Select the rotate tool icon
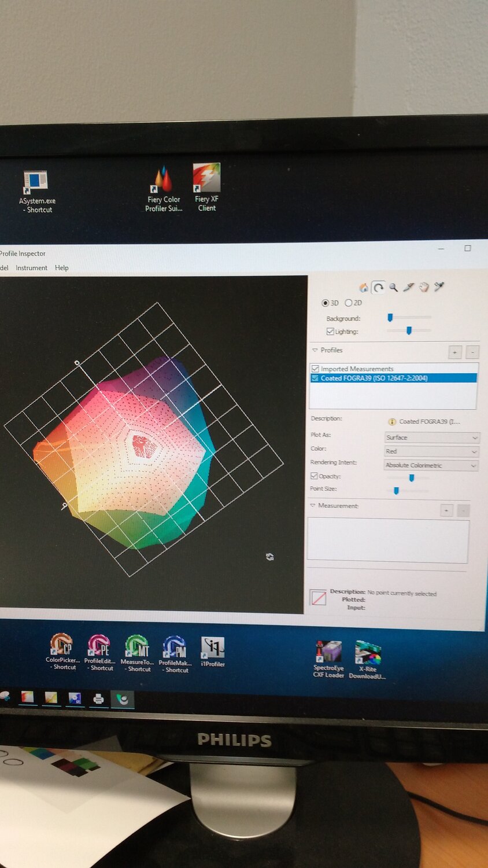This screenshot has width=488, height=868. coord(379,287)
